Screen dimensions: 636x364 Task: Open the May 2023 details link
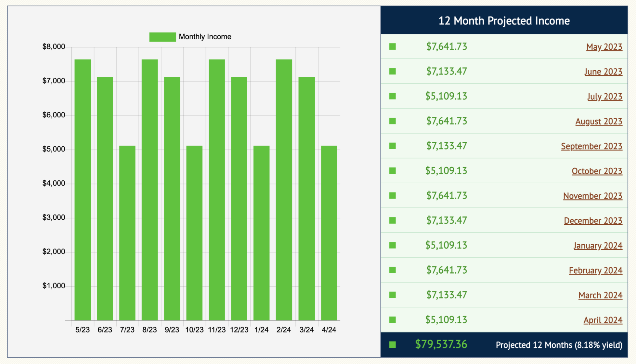pos(604,47)
